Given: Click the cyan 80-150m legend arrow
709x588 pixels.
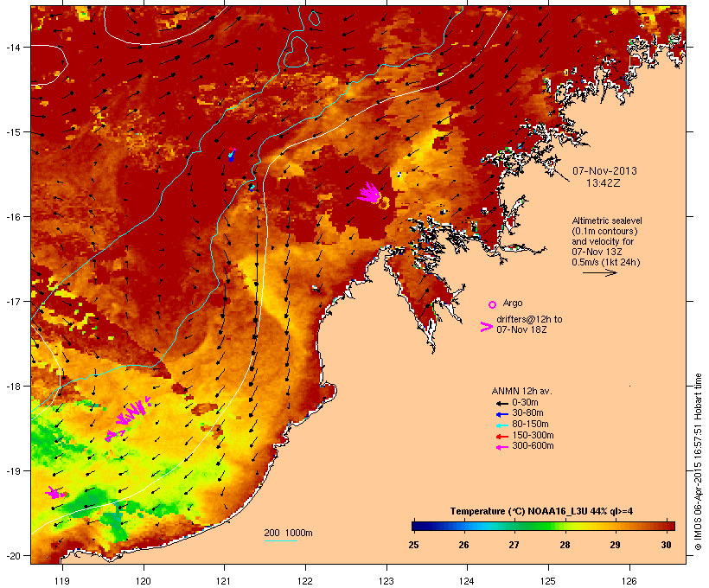Looking at the screenshot, I should (x=502, y=425).
